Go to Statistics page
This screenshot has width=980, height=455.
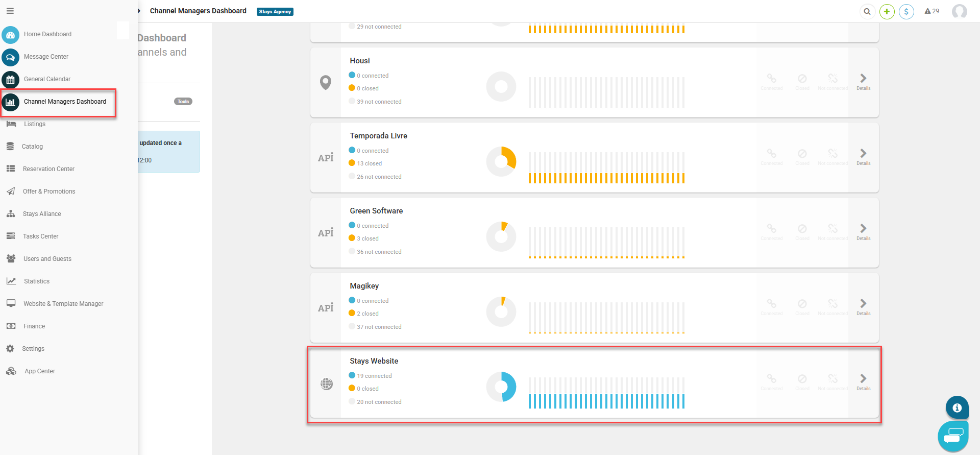point(37,281)
